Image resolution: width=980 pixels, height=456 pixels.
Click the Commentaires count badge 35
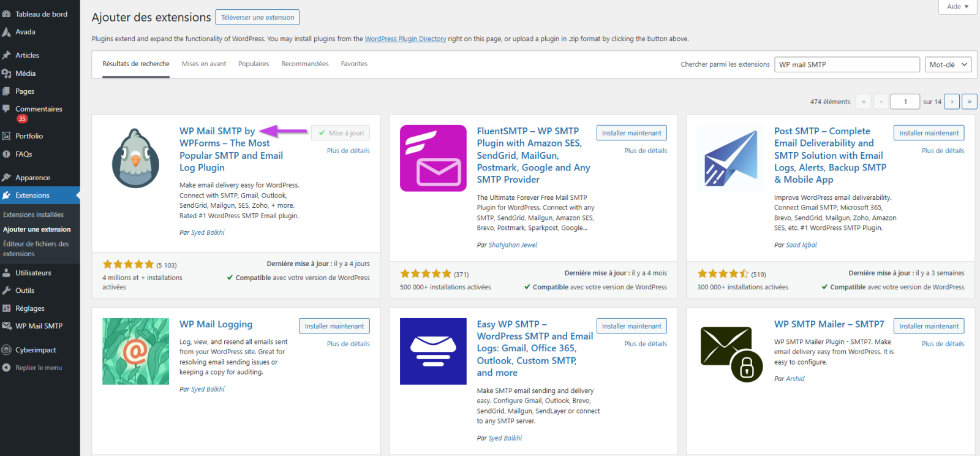click(x=22, y=119)
